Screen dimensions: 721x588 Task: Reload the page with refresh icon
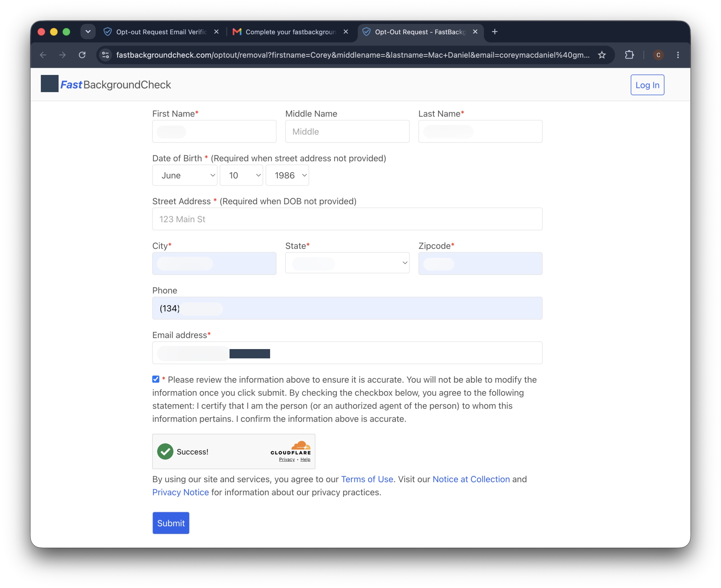82,55
